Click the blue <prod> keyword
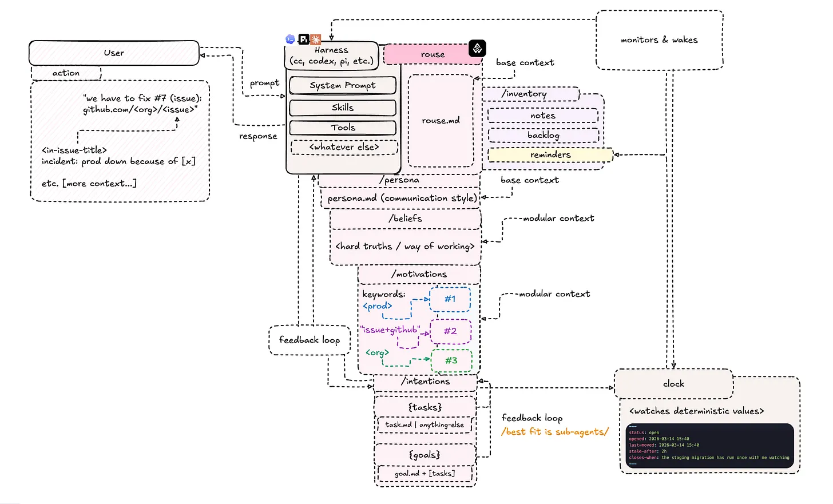The height and width of the screenshot is (504, 833). (378, 306)
